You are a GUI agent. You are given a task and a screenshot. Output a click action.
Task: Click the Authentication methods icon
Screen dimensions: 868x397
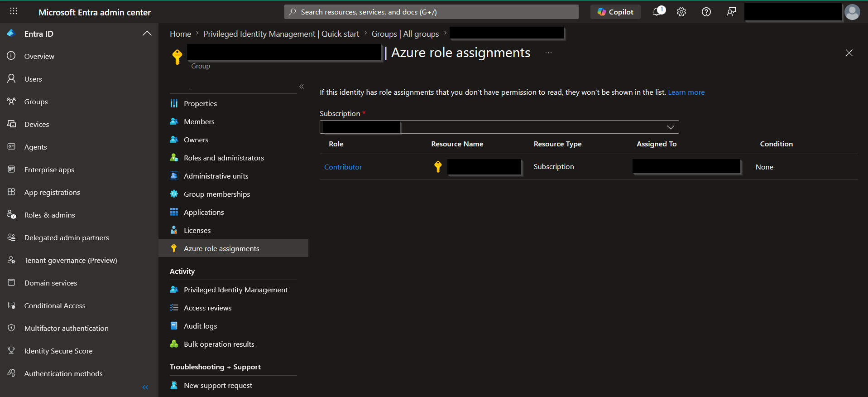12,373
